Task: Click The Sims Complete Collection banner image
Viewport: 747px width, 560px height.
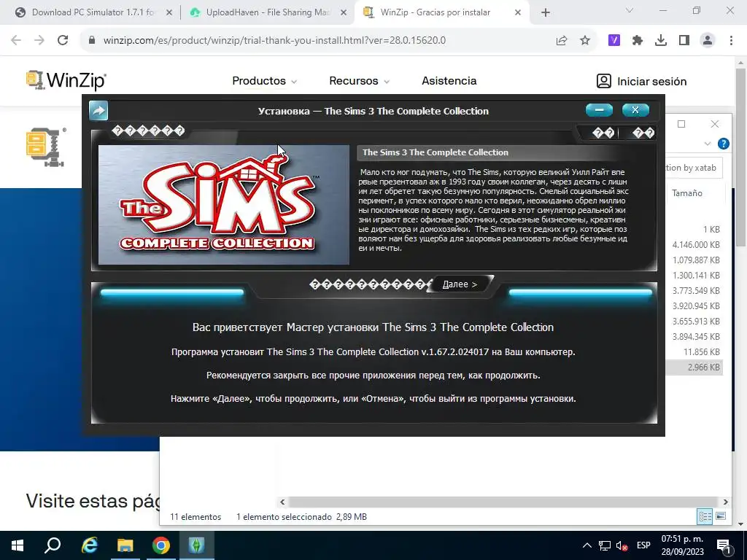Action: point(224,205)
